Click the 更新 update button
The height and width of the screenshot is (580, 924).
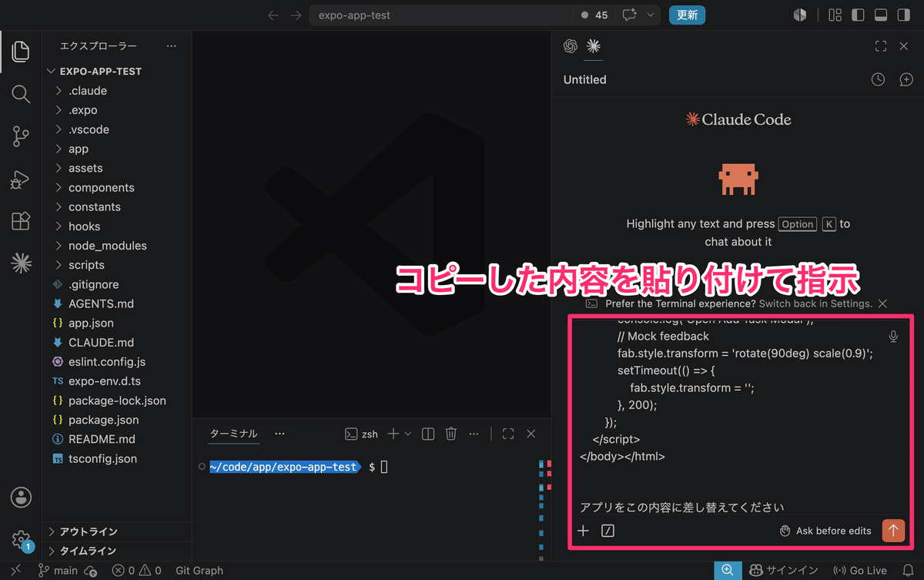pyautogui.click(x=687, y=15)
